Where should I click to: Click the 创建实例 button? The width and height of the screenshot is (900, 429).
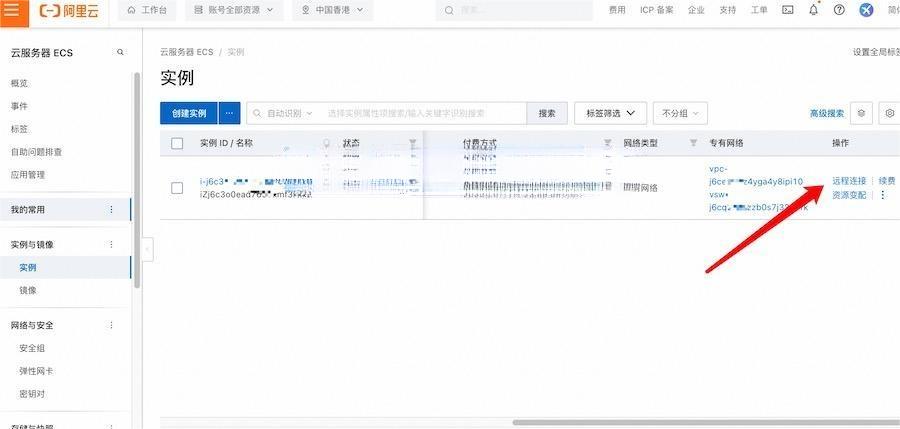[189, 113]
